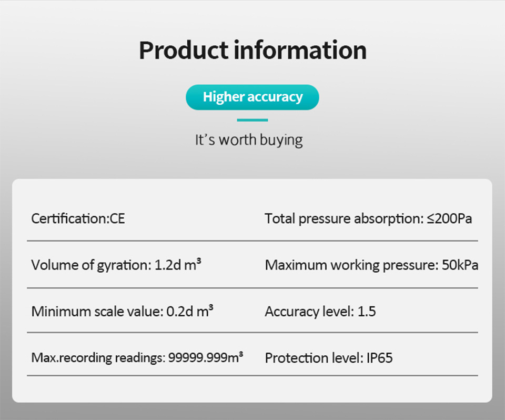The image size is (505, 420).
Task: Select the Protection level label
Action: click(x=312, y=358)
